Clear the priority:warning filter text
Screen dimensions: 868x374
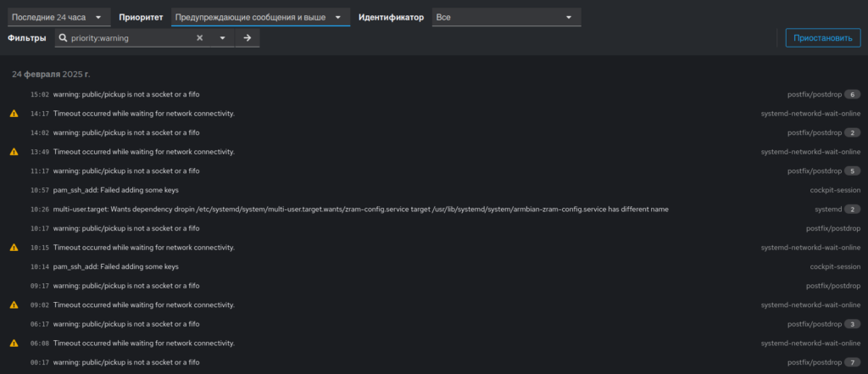pos(200,38)
